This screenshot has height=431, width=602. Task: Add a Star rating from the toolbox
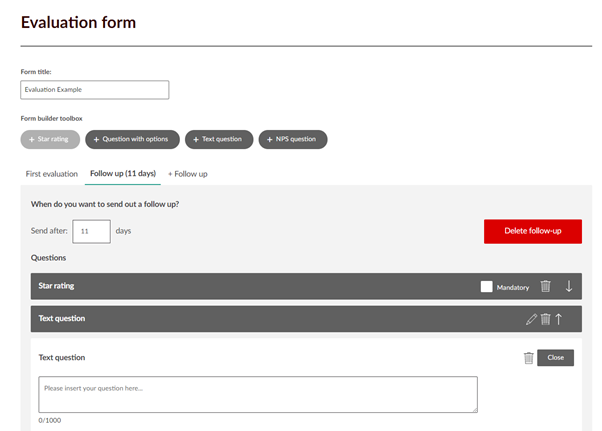[x=50, y=139]
